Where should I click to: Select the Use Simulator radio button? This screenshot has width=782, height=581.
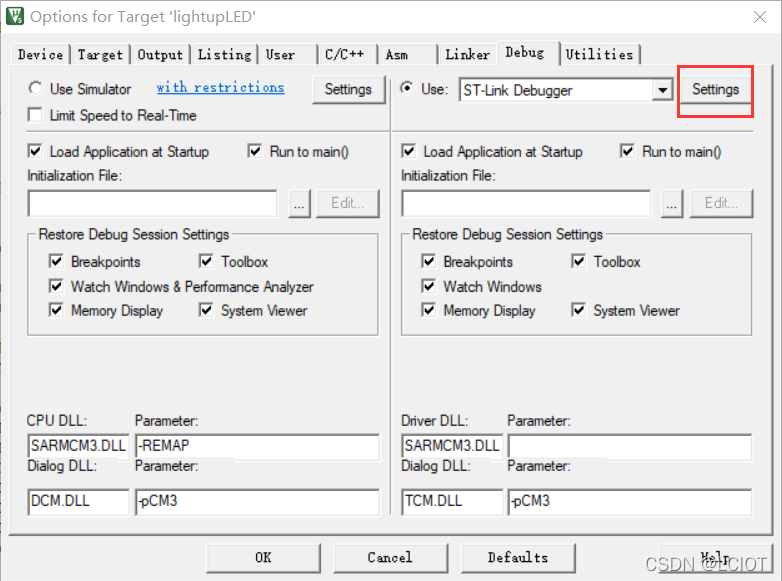tap(35, 88)
